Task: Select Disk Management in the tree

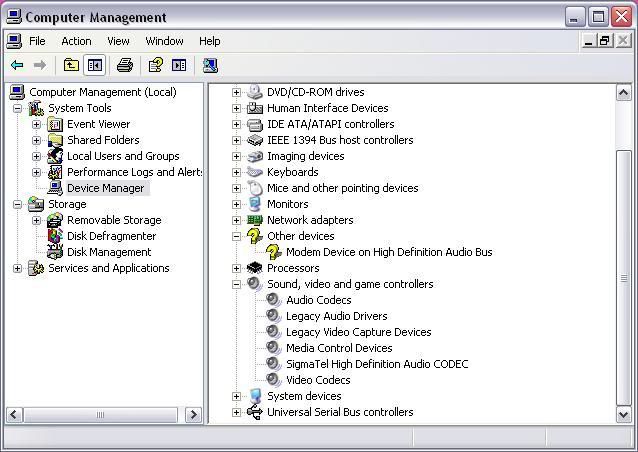Action: pos(109,252)
